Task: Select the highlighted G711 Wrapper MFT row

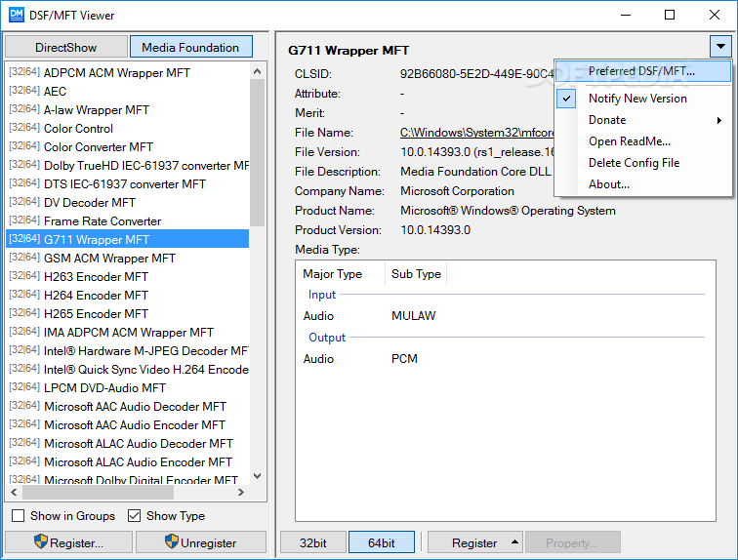Action: tap(128, 239)
